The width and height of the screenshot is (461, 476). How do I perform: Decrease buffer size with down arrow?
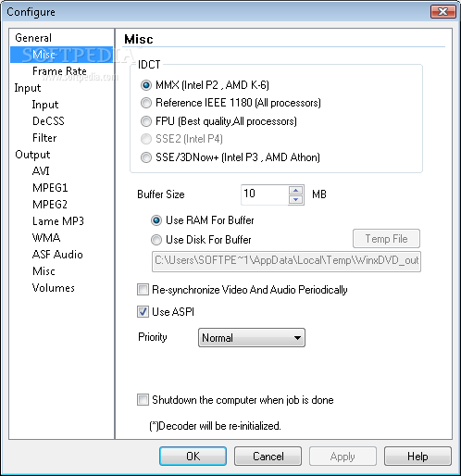click(296, 199)
